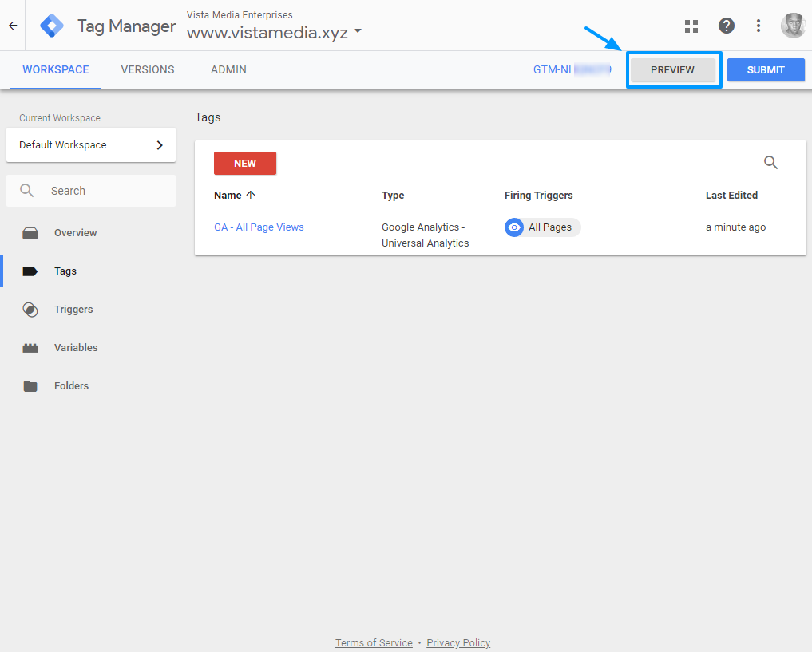812x652 pixels.
Task: Click the Preview button
Action: coord(672,70)
